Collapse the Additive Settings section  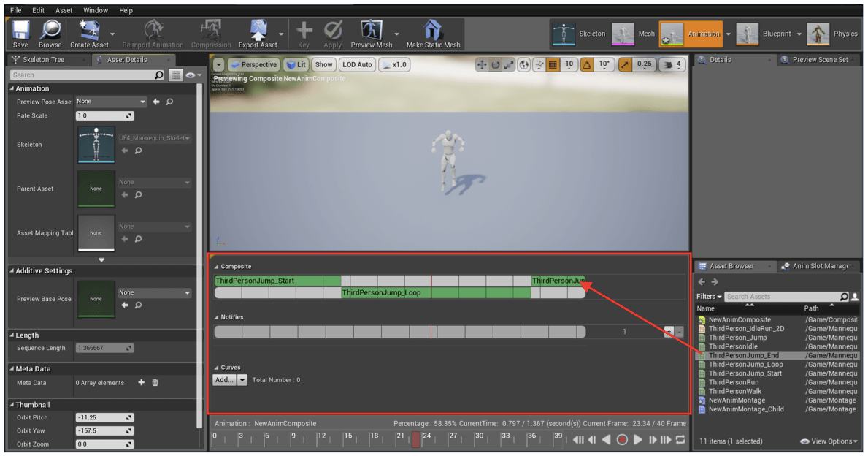(44, 270)
